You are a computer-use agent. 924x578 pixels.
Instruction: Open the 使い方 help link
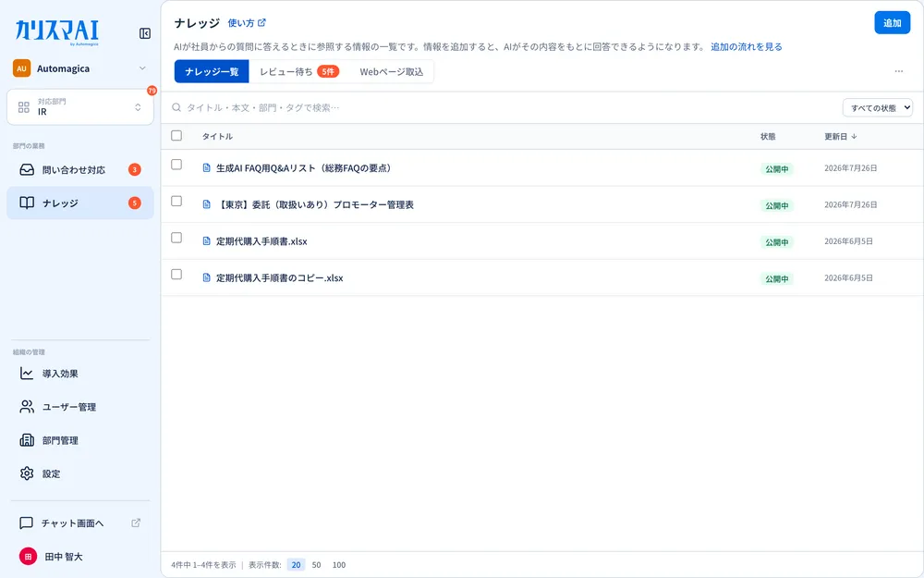coord(247,22)
